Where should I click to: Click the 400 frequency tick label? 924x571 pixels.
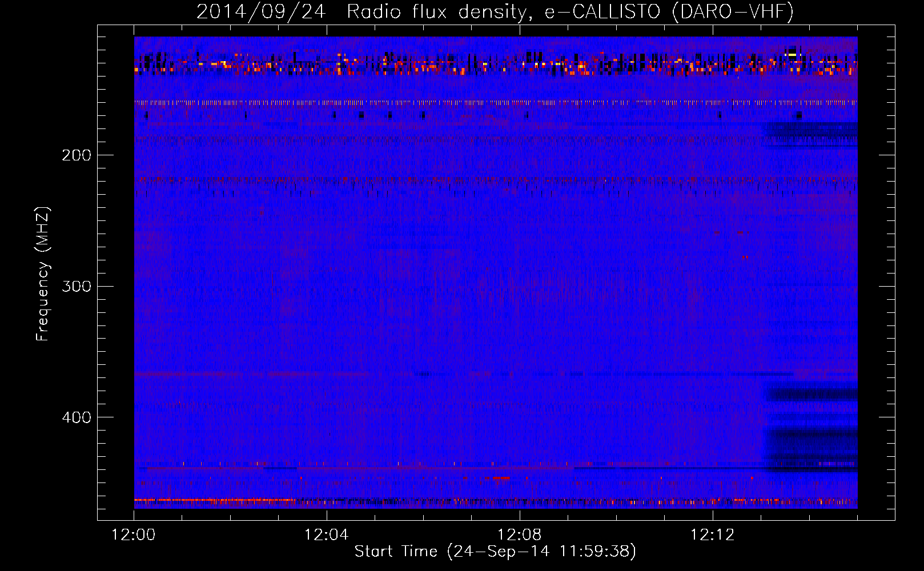tap(76, 417)
